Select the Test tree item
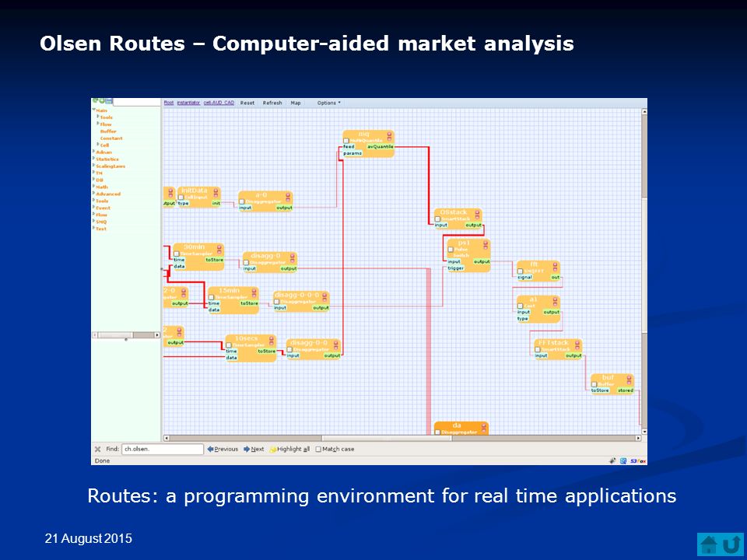 click(101, 229)
